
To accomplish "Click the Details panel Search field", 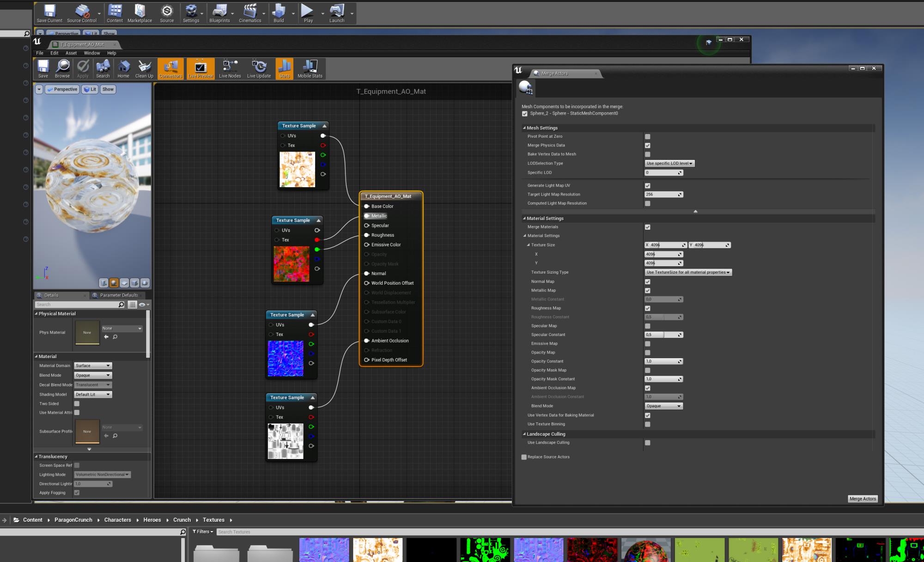I will pos(80,305).
